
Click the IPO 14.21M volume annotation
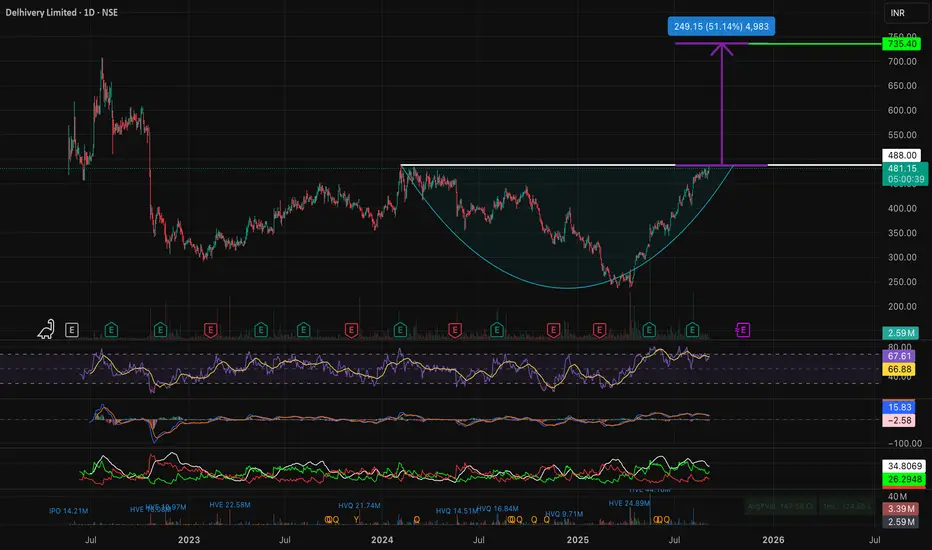[x=68, y=511]
